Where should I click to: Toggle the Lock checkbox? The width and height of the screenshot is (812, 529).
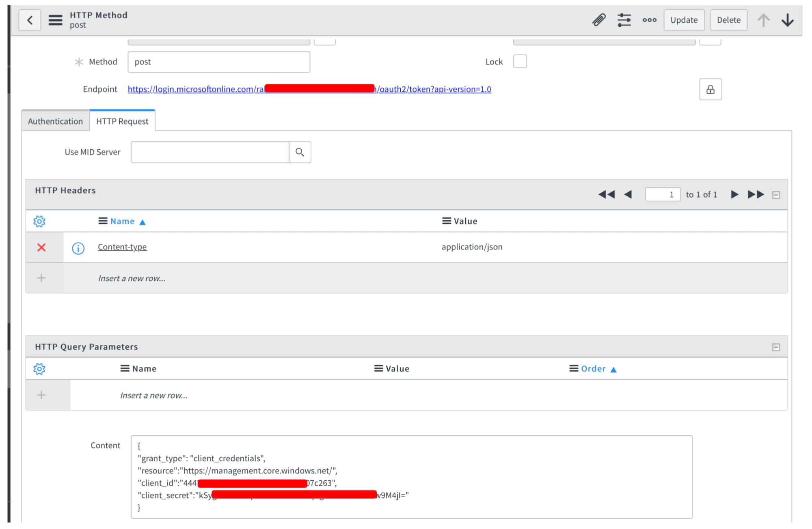(520, 62)
